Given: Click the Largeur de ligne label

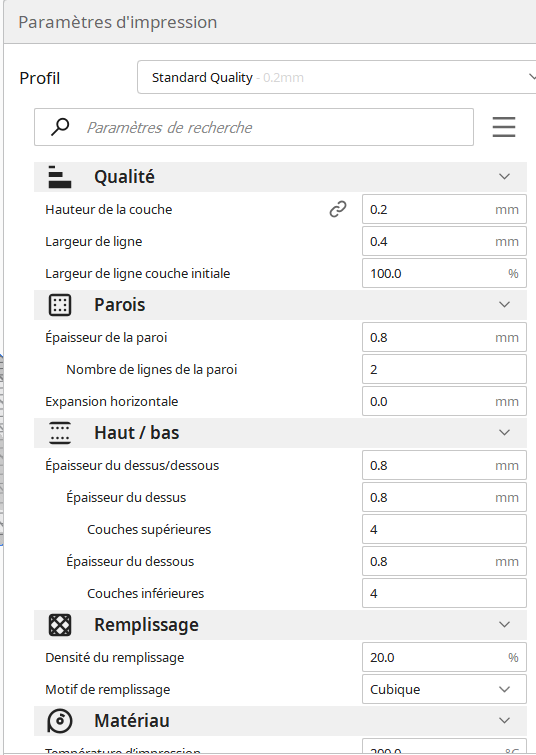Looking at the screenshot, I should 93,242.
